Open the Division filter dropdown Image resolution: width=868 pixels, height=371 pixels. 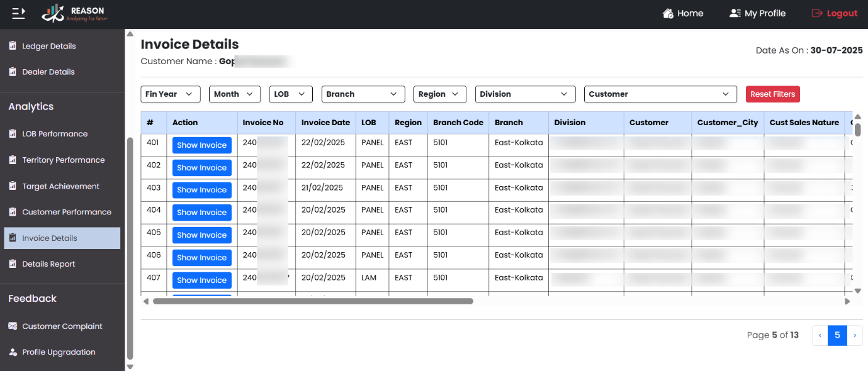click(x=525, y=94)
